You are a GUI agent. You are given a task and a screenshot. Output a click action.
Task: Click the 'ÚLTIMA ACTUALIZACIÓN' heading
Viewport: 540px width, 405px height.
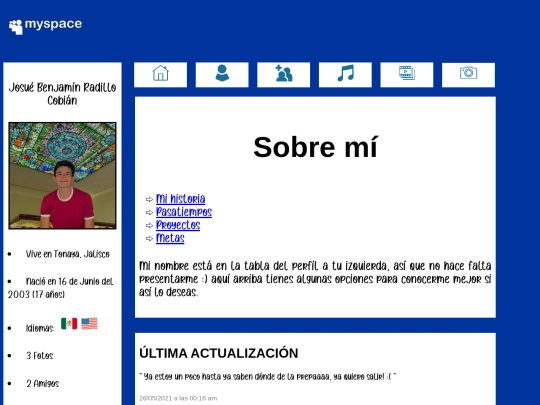[x=219, y=353]
